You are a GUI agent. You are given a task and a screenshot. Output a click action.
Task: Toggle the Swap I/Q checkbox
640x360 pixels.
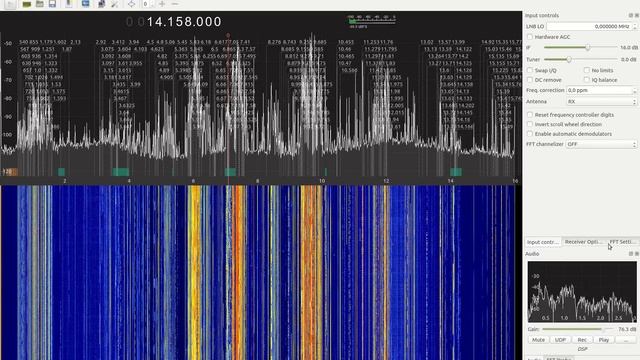click(x=530, y=70)
